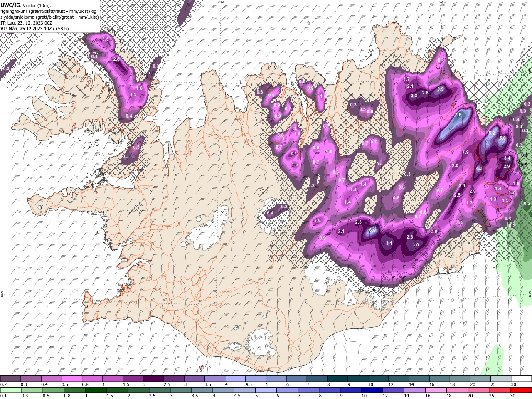Viewport: 532px width, 399px height.
Task: Click the '20W' longitude label
Action: (221, 2)
